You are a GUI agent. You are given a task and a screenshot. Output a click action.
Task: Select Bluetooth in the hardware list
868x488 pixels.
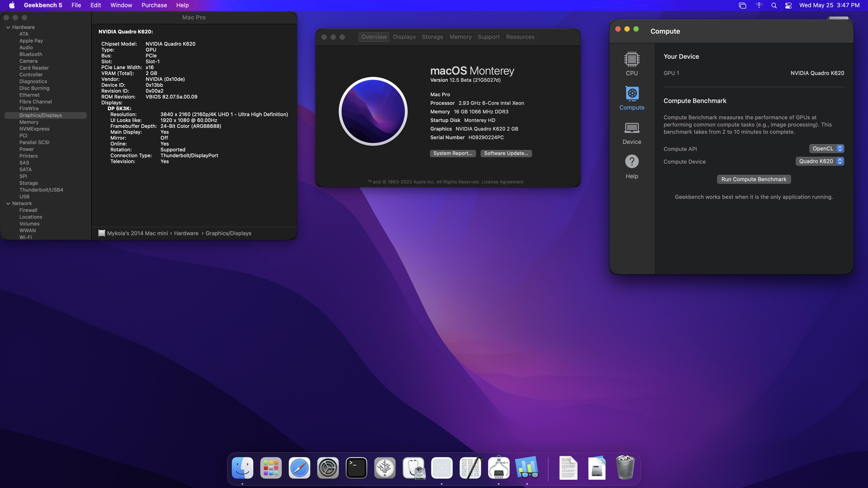tap(31, 54)
